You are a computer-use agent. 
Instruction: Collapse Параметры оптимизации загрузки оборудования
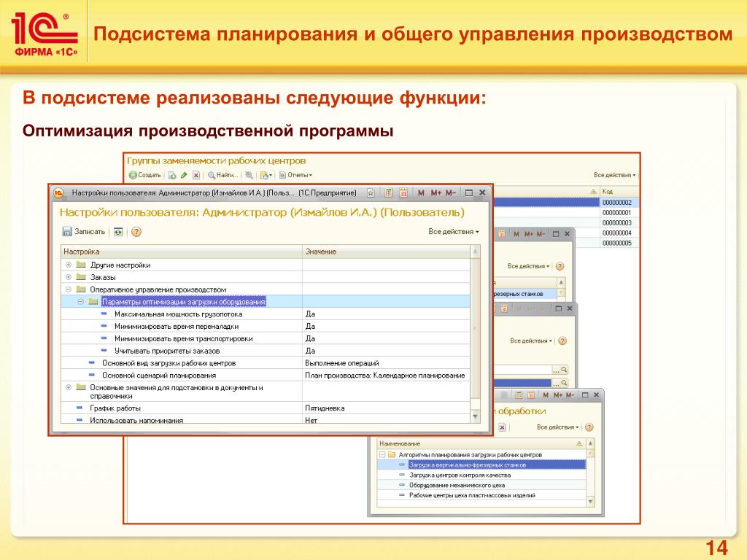click(x=80, y=302)
